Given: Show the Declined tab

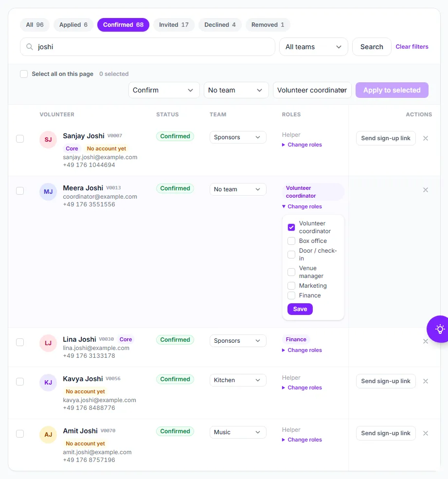Looking at the screenshot, I should [x=220, y=25].
